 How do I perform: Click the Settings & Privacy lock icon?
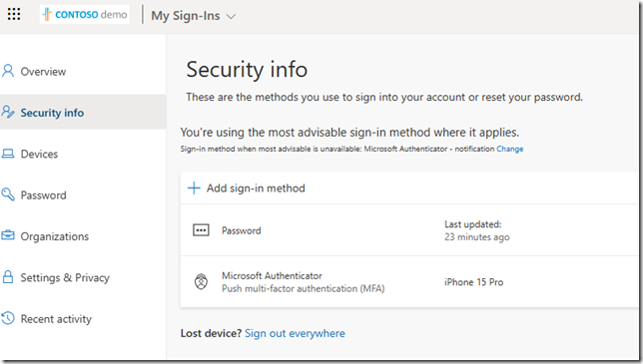click(x=8, y=277)
